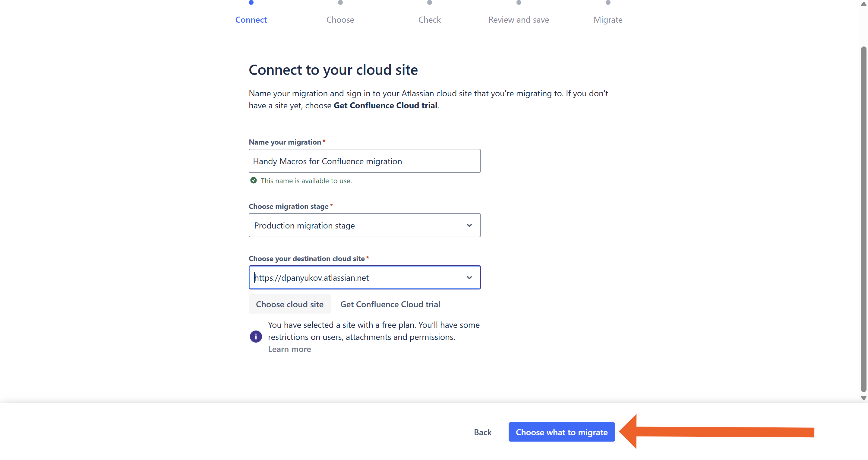Click the Check step dot indicator
868x460 pixels.
click(429, 3)
